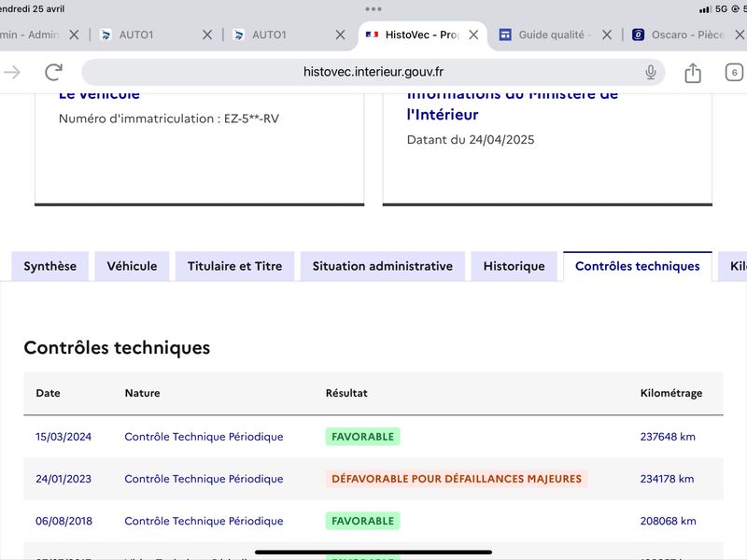747x560 pixels.
Task: Close the Oscaro browser tab
Action: [740, 35]
